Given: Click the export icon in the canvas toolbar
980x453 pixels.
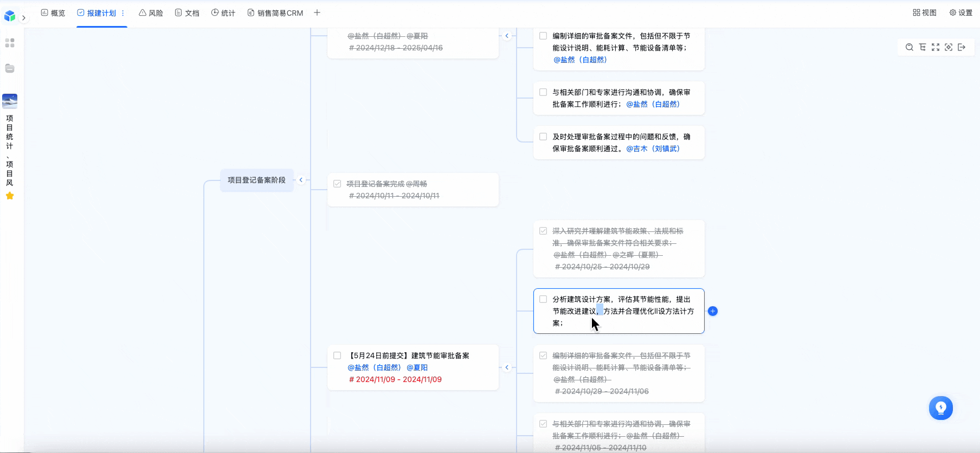Looking at the screenshot, I should pos(962,47).
